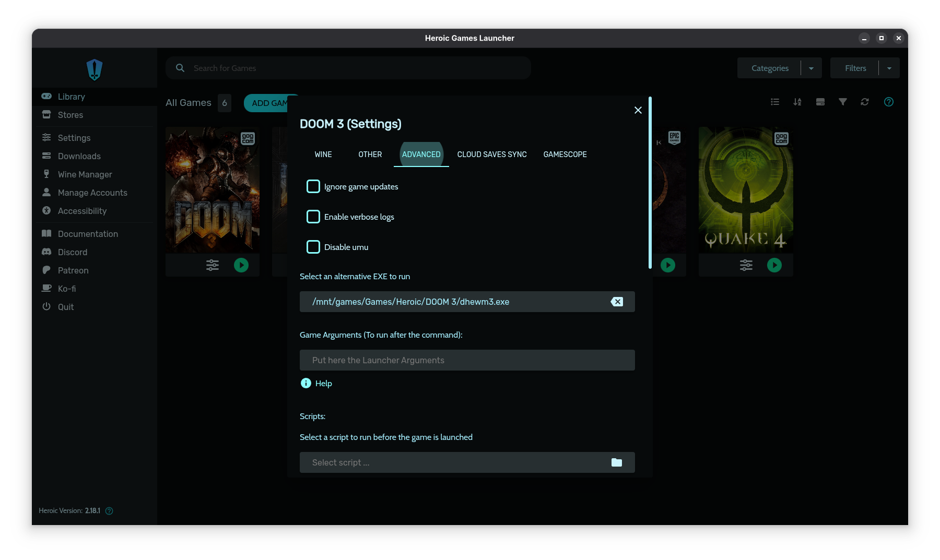Click the Epic Games store badge
This screenshot has height=560, width=940.
coord(675,138)
